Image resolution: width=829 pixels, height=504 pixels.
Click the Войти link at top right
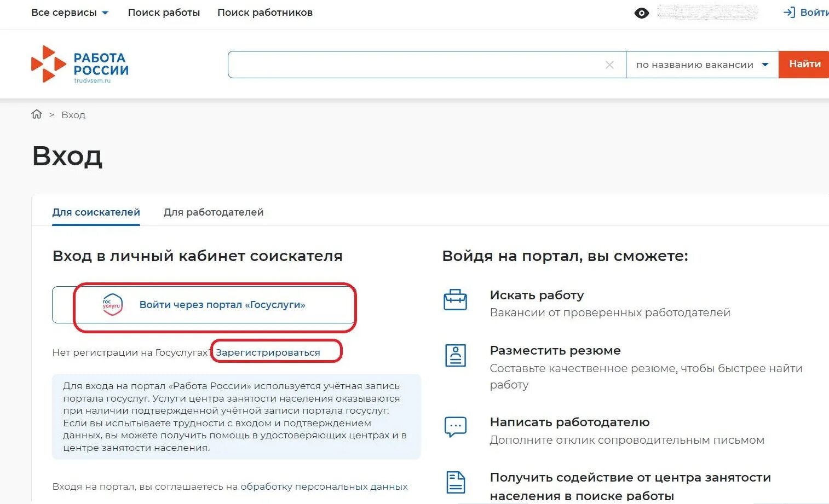tap(814, 13)
